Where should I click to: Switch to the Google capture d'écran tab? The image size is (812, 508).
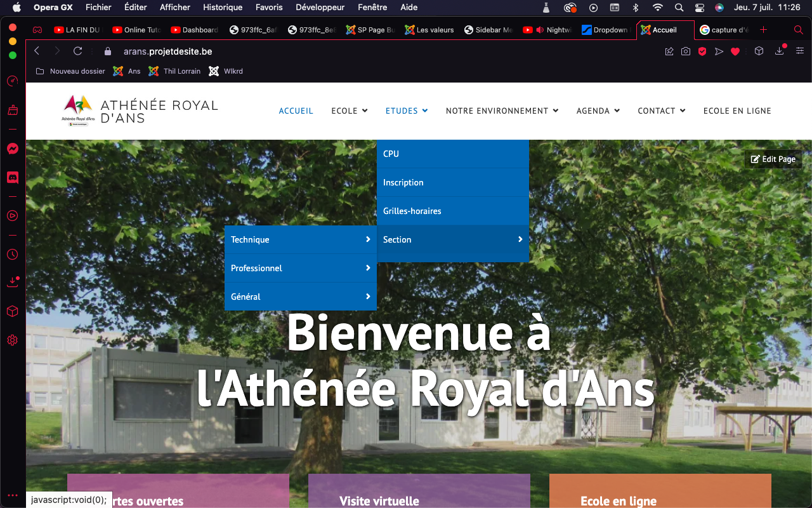pos(724,30)
